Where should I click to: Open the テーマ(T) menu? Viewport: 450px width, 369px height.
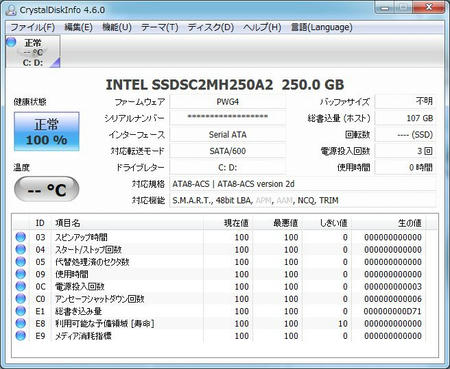tap(159, 27)
